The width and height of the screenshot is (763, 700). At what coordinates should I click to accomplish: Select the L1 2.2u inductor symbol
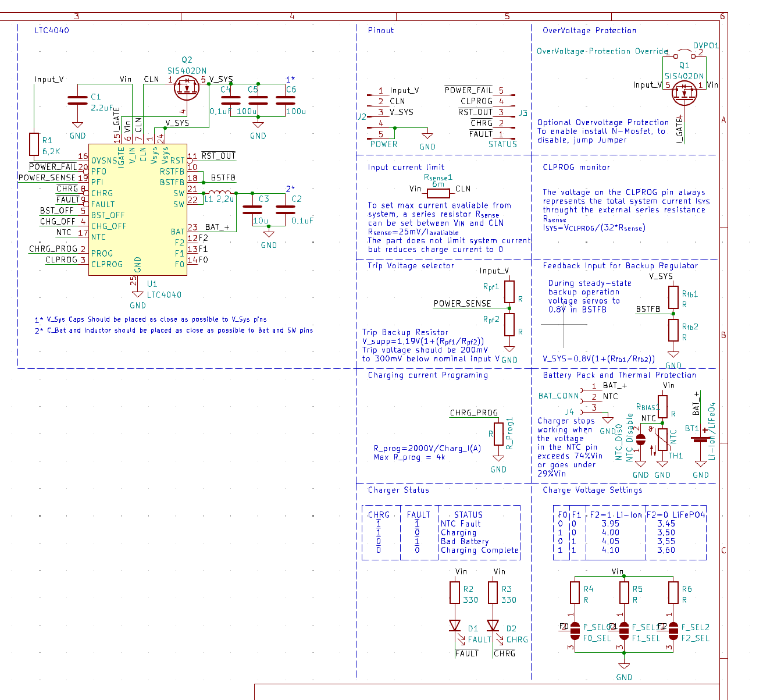220,193
